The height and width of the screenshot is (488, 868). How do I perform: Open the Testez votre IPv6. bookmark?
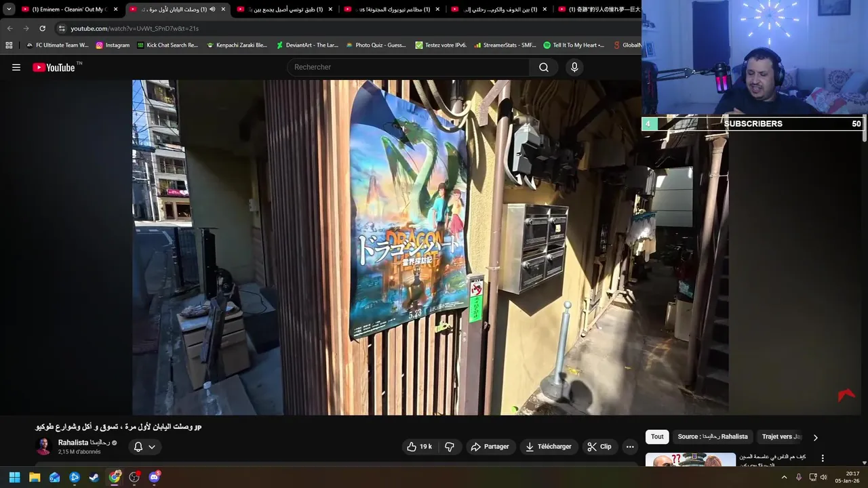pos(441,45)
